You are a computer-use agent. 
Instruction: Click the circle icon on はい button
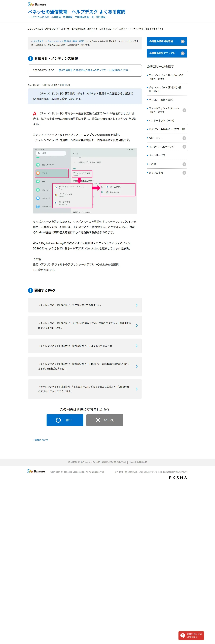(58, 420)
